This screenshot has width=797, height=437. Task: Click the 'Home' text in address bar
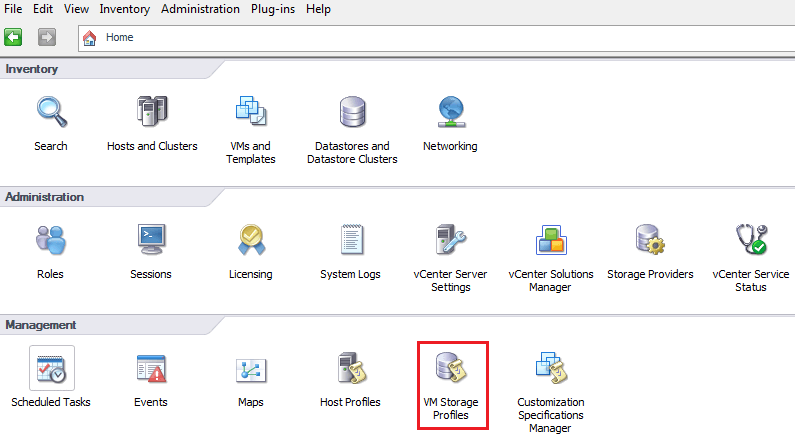(x=119, y=37)
